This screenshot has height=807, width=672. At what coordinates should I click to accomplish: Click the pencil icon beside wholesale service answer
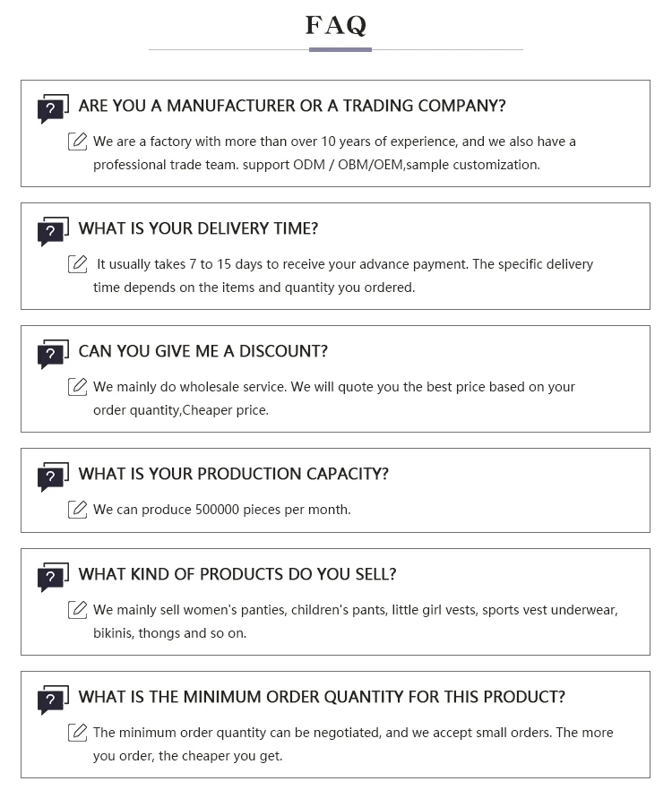(x=78, y=387)
